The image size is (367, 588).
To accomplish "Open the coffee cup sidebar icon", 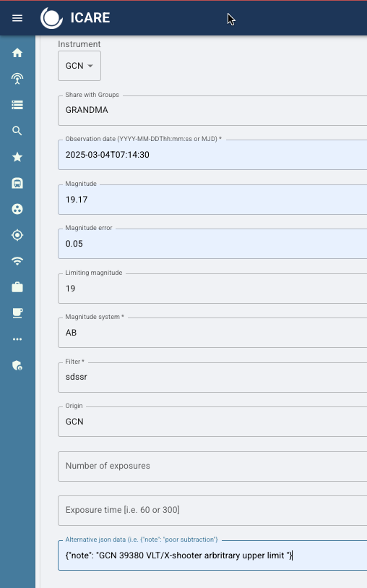I will tap(17, 313).
